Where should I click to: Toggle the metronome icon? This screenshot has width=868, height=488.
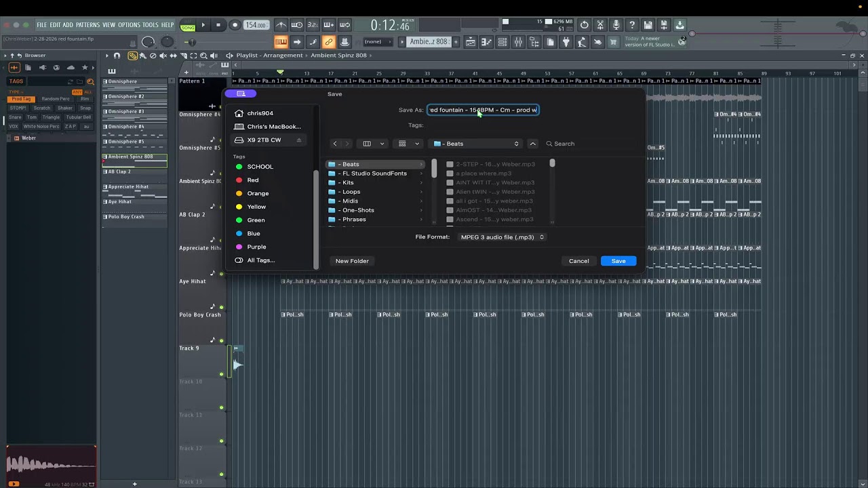[x=281, y=25]
